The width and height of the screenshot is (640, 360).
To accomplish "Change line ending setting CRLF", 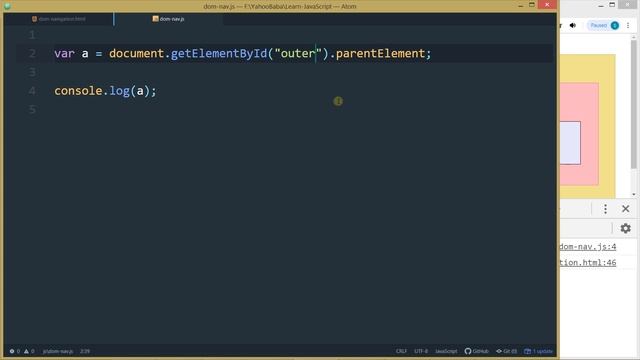I will tap(401, 351).
